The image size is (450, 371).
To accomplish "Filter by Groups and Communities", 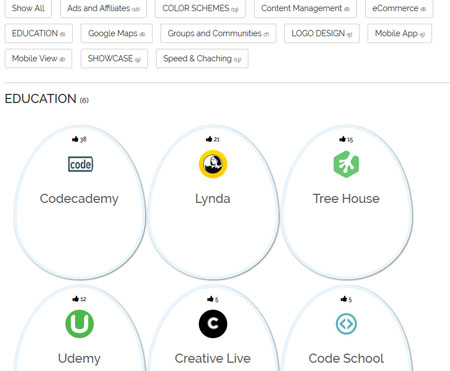I will coord(218,33).
